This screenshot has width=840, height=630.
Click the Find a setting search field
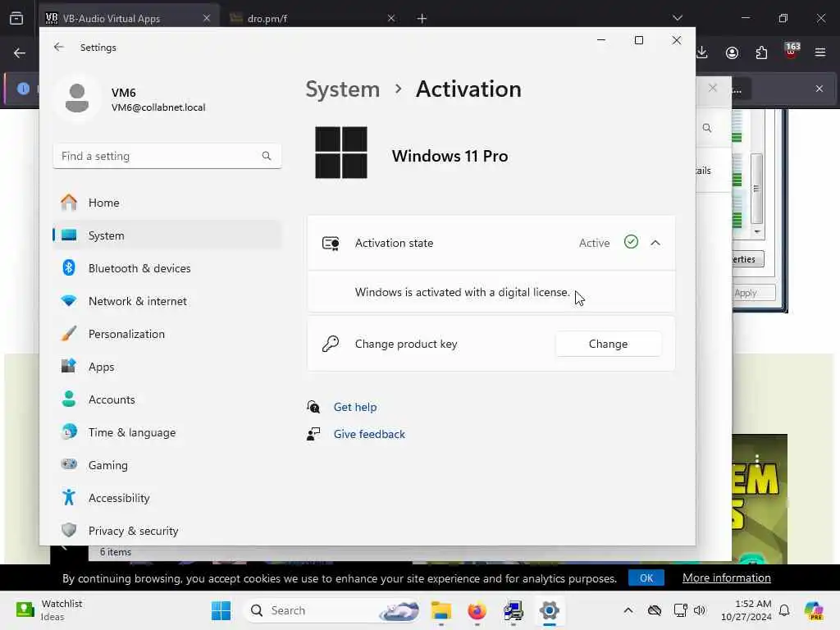tap(167, 156)
